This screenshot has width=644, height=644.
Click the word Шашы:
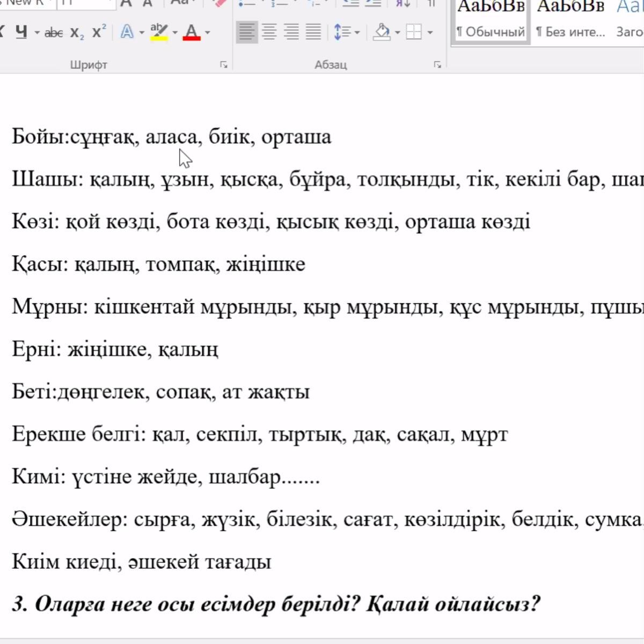click(x=48, y=179)
